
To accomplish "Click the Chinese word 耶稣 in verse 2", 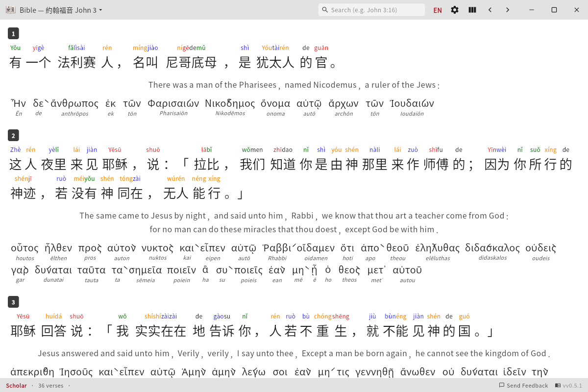I will [x=114, y=164].
